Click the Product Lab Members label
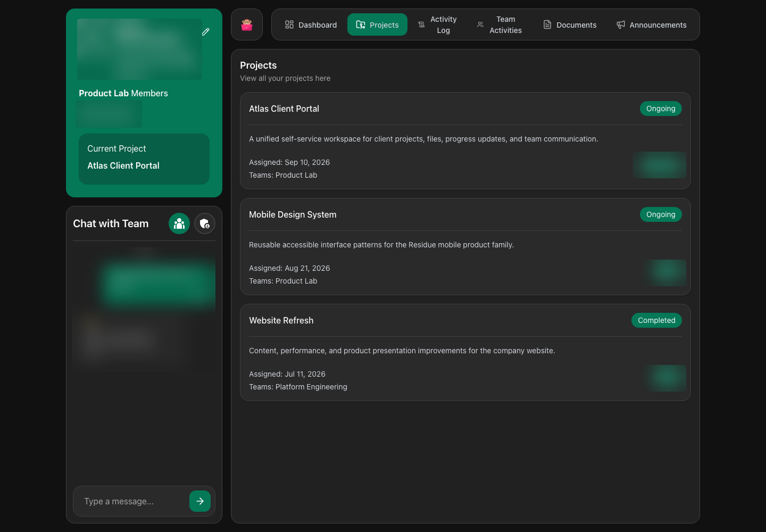This screenshot has width=766, height=532. click(x=123, y=93)
